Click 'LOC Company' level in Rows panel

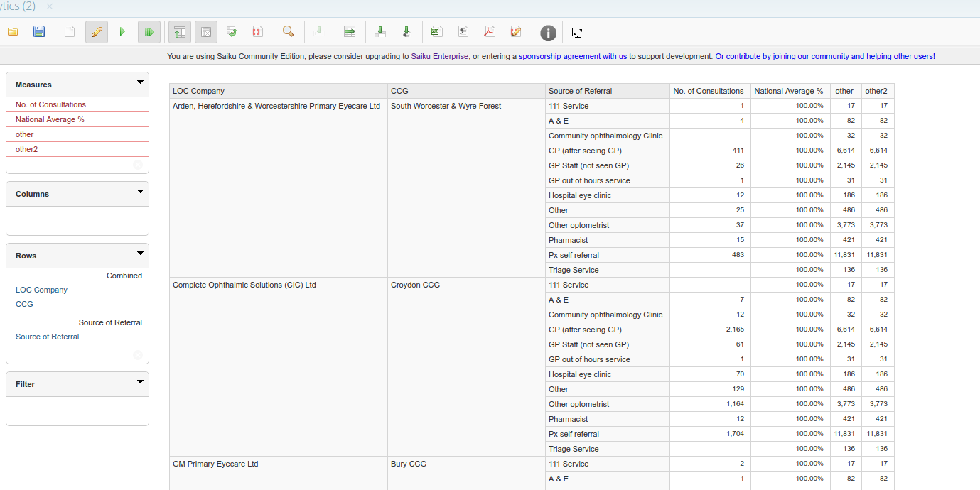click(41, 290)
